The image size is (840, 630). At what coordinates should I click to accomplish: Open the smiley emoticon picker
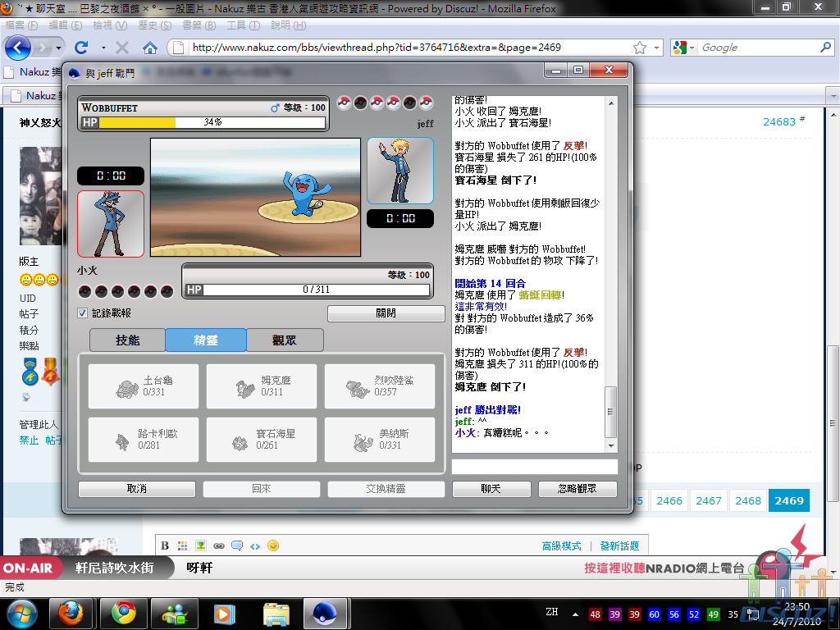(x=273, y=546)
